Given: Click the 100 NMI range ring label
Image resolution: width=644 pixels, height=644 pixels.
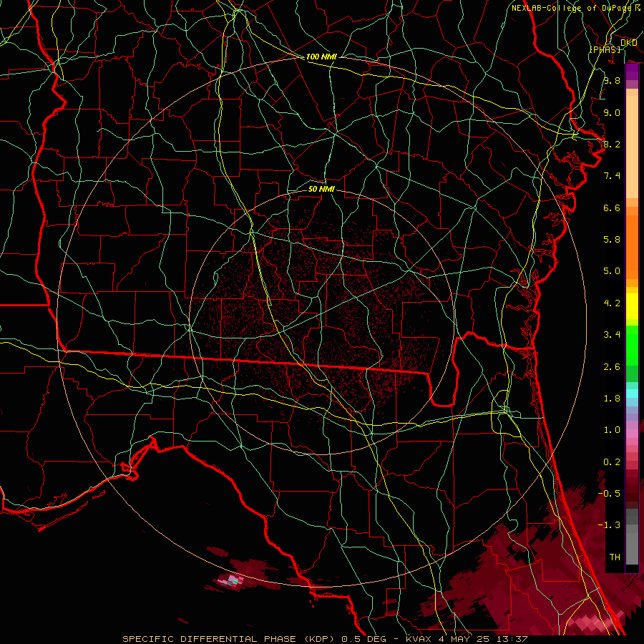Looking at the screenshot, I should coord(321,57).
